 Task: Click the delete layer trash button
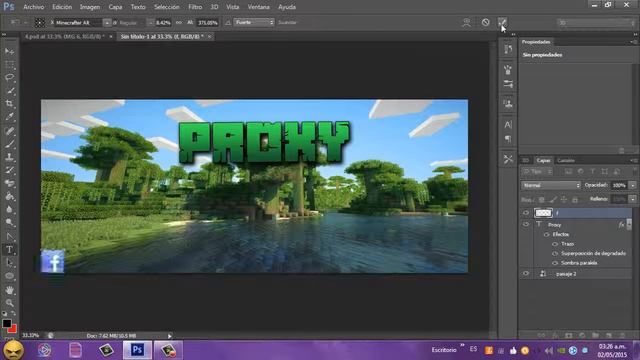click(x=622, y=335)
